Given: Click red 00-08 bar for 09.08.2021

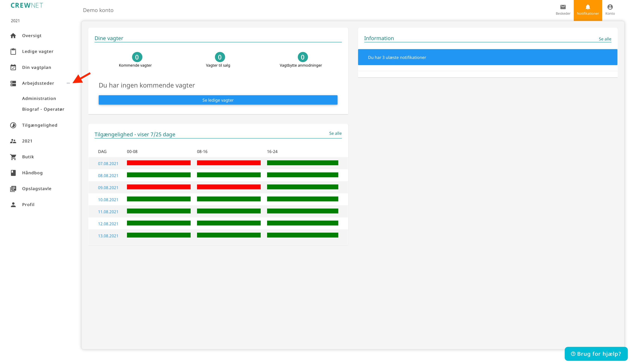Looking at the screenshot, I should point(159,187).
